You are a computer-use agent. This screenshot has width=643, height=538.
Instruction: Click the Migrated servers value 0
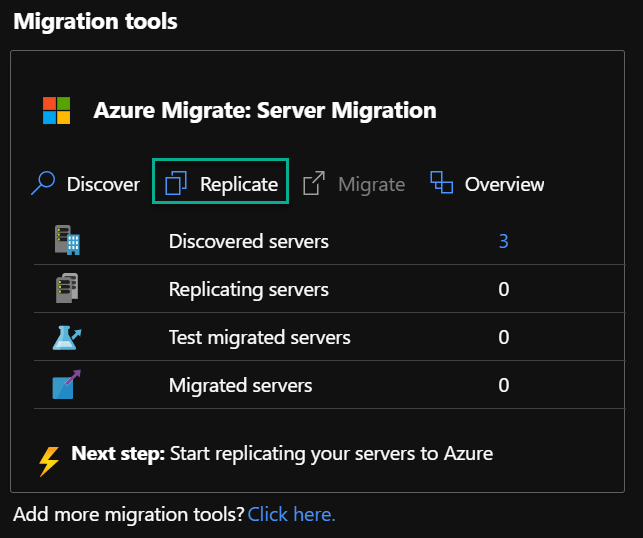click(x=504, y=385)
